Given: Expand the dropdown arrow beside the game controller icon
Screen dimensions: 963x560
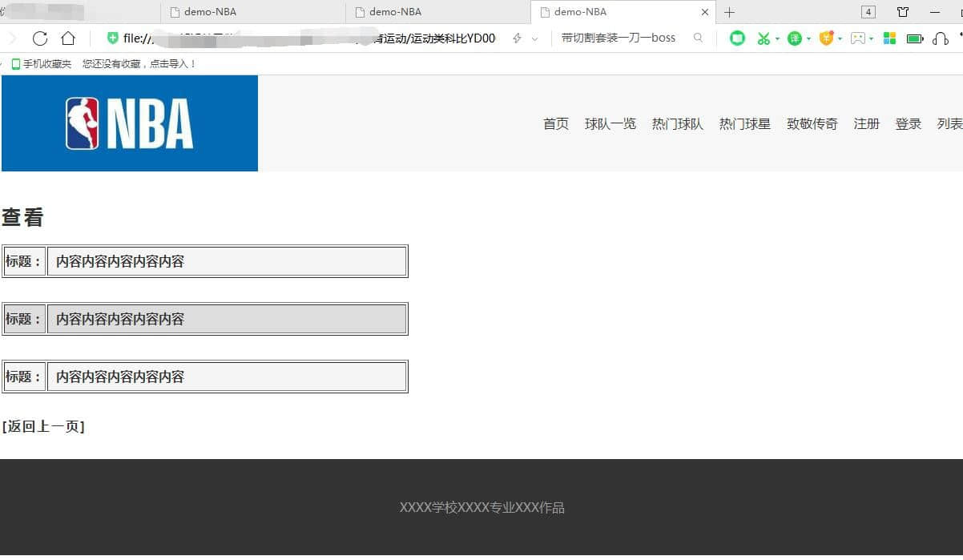Looking at the screenshot, I should pyautogui.click(x=872, y=38).
